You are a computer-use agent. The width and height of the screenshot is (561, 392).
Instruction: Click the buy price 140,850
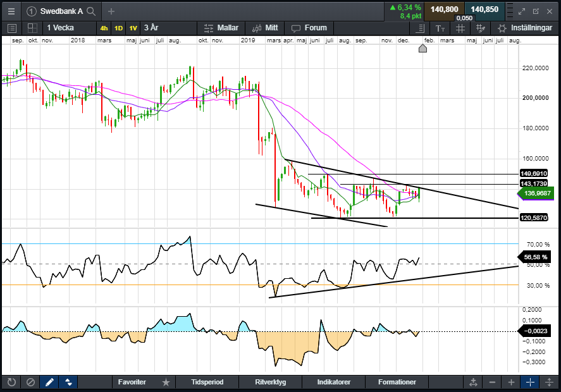484,9
